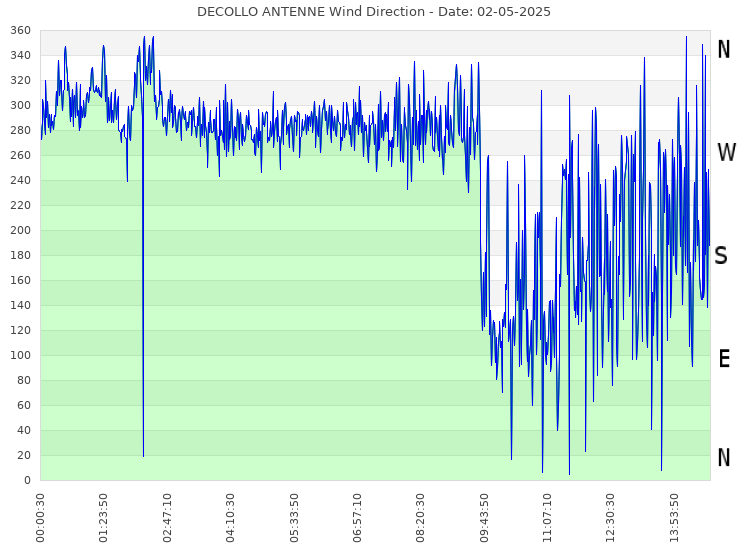Select the 160 y-axis label
This screenshot has height=550, width=750.
[21, 280]
